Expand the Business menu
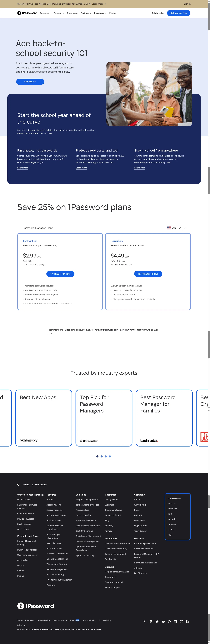 (45, 13)
